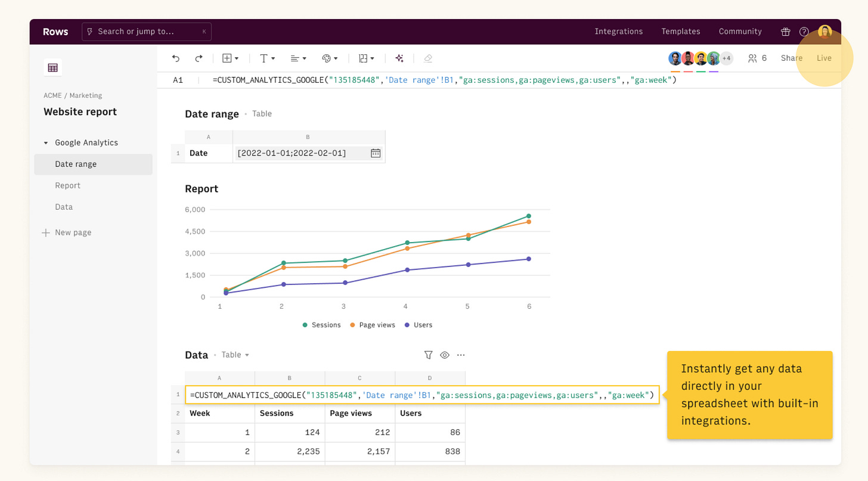Click the Week header cell
Image resolution: width=868 pixels, height=481 pixels.
coord(220,413)
